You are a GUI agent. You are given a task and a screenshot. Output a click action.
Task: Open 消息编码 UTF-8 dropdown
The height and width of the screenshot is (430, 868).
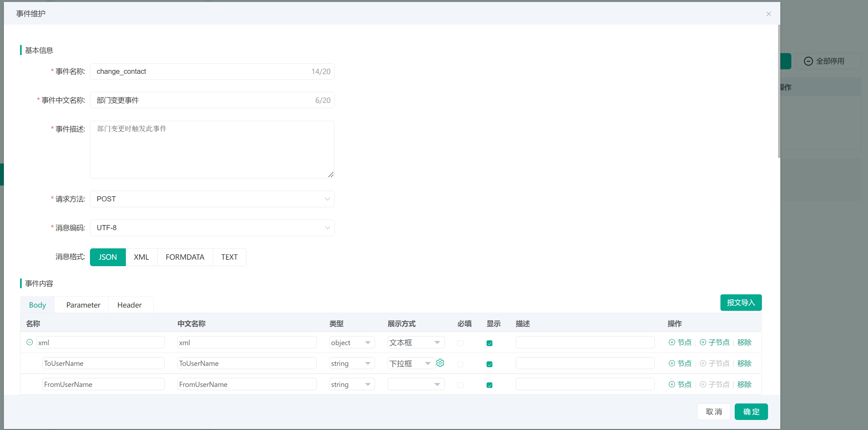point(212,228)
